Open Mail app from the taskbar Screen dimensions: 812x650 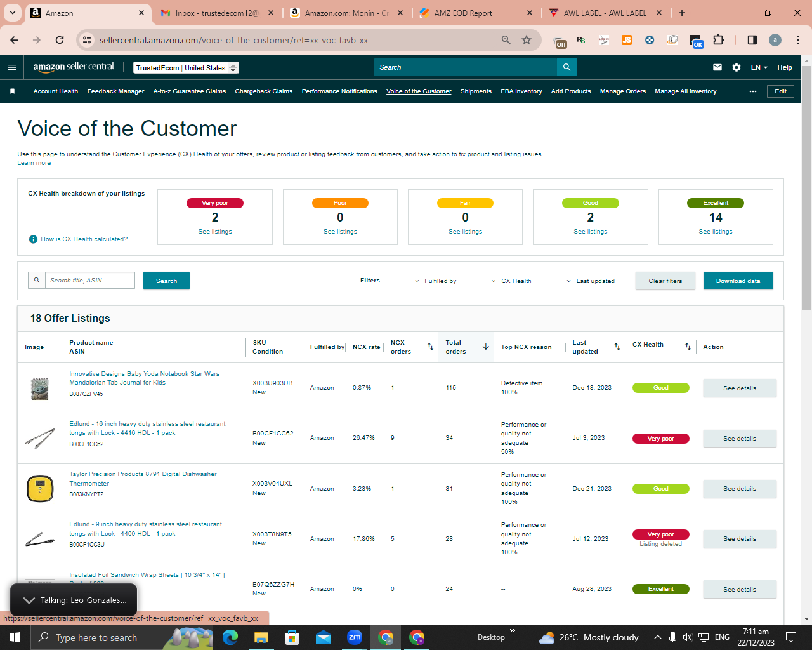(324, 637)
